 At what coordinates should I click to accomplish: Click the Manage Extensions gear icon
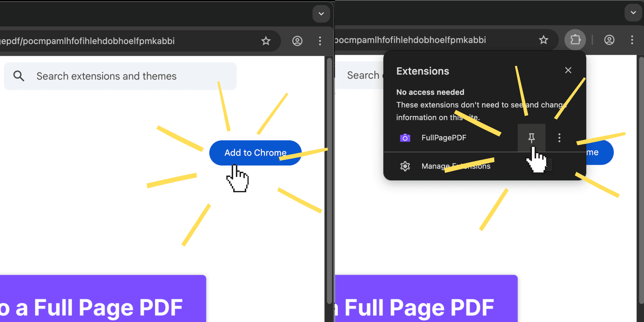(x=405, y=166)
